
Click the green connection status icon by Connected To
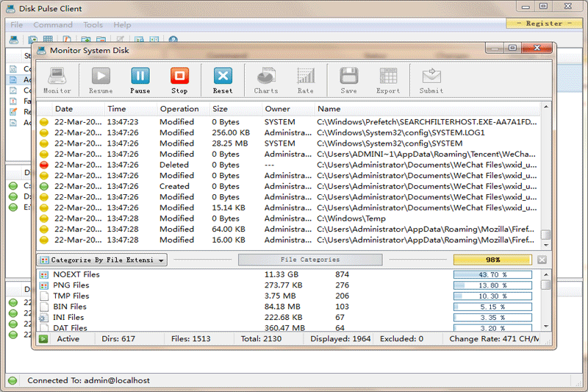pyautogui.click(x=12, y=381)
